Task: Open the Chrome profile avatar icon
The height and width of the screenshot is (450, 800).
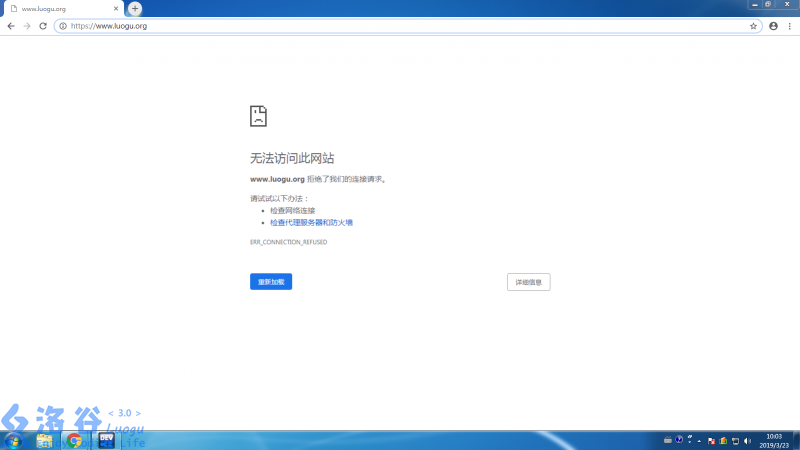Action: 773,26
